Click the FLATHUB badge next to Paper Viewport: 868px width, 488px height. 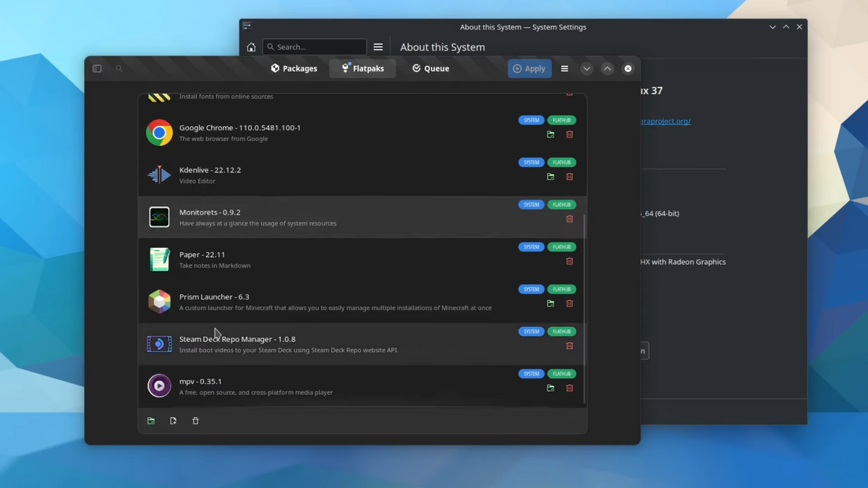tap(562, 247)
